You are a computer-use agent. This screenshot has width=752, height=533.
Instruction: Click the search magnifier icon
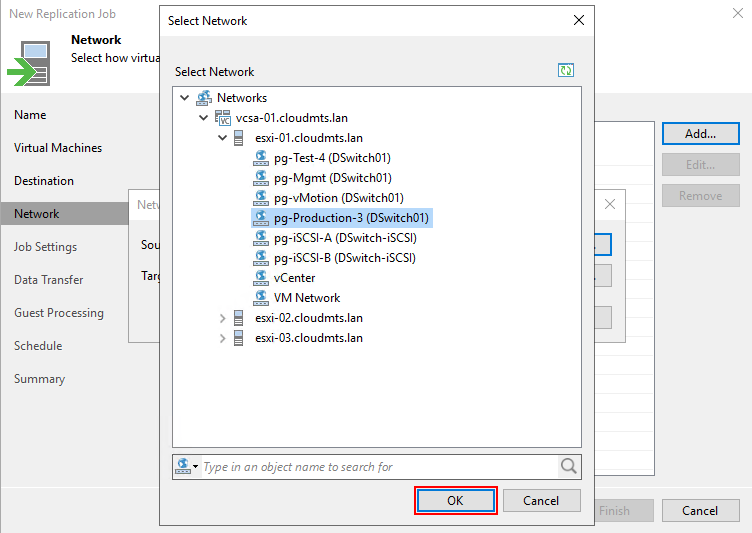[569, 466]
